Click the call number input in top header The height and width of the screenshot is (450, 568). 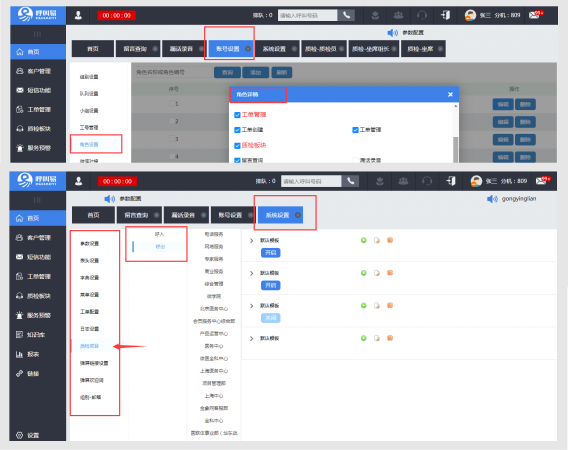click(x=308, y=15)
